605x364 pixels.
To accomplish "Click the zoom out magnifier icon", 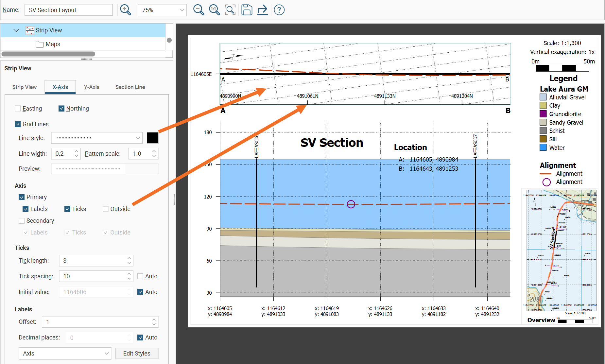I will (x=199, y=10).
